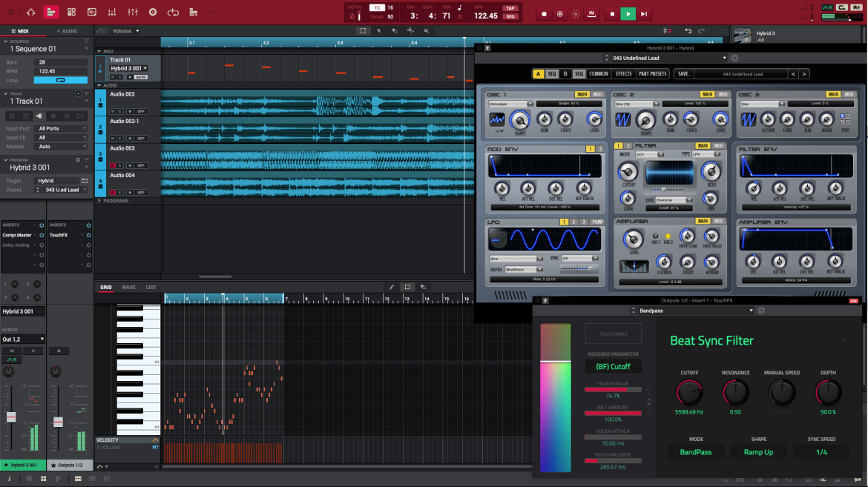Click PART PRESETS in Hybrid
The image size is (868, 487).
(653, 73)
